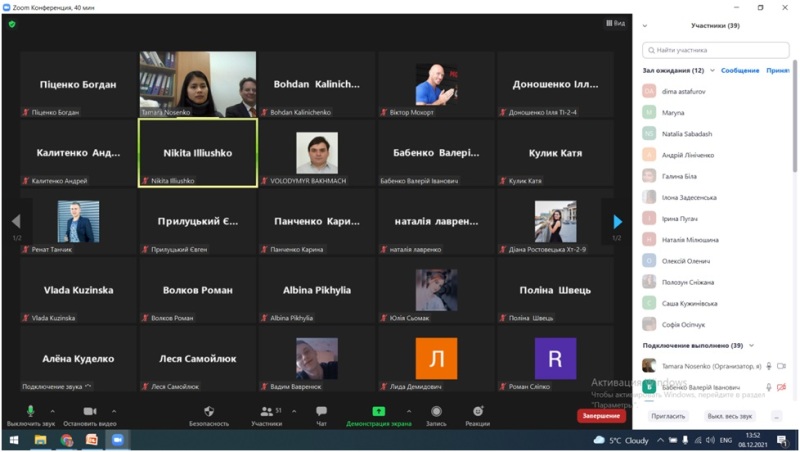The width and height of the screenshot is (800, 452).
Task: Open video options arrow next to camera
Action: (x=113, y=411)
